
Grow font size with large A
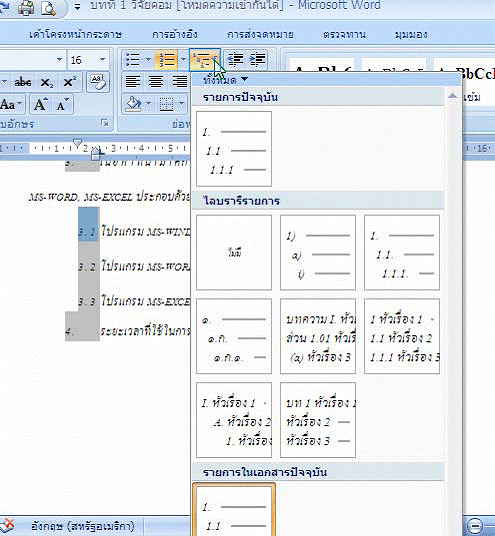pyautogui.click(x=40, y=104)
